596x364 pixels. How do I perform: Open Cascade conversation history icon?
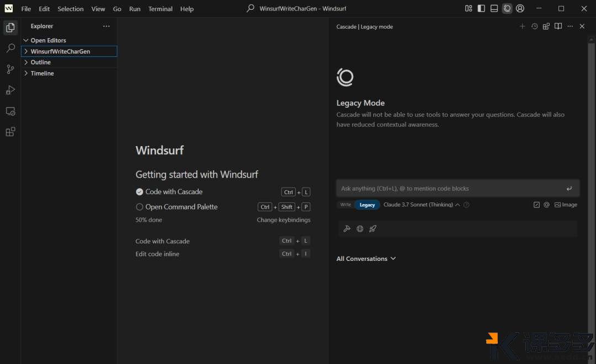(x=534, y=26)
